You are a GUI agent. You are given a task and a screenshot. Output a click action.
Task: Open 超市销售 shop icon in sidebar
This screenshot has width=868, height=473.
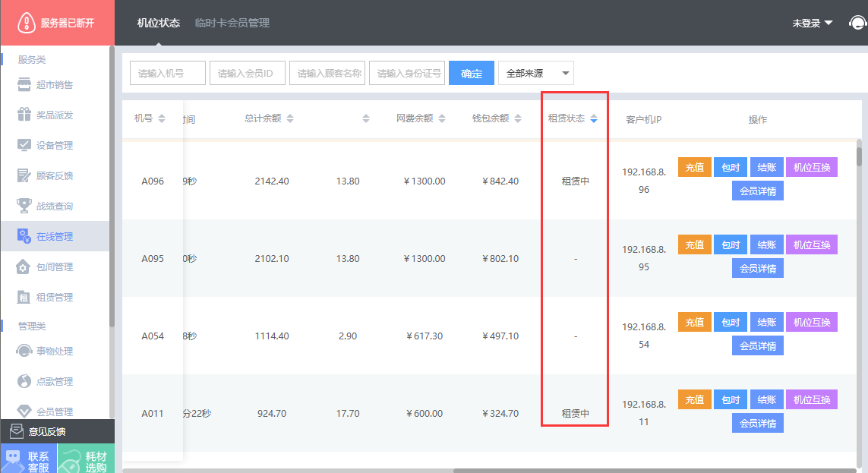click(x=24, y=84)
